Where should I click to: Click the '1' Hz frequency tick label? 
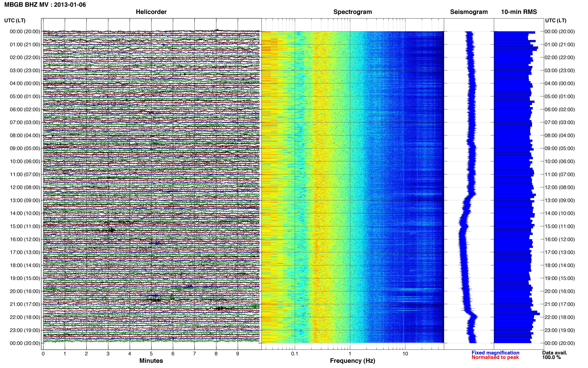point(350,354)
